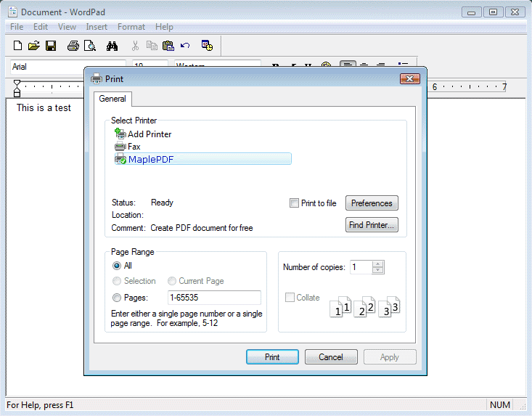
Task: Click the ruler mark 6
Action: pyautogui.click(x=435, y=87)
